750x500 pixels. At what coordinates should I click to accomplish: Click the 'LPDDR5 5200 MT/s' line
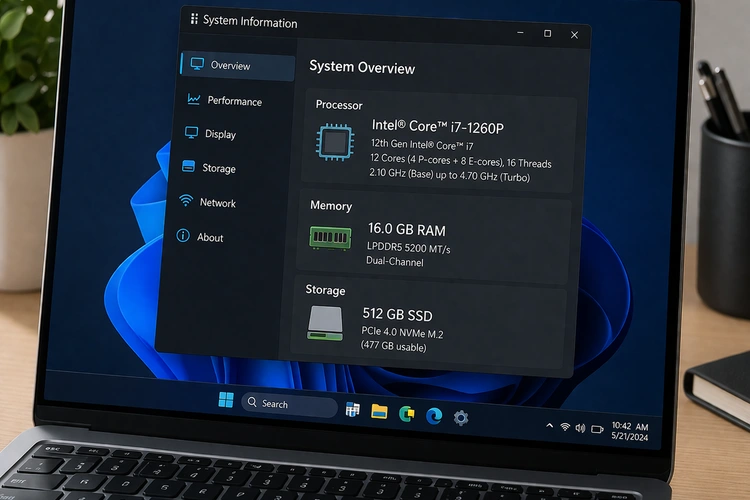tap(408, 247)
